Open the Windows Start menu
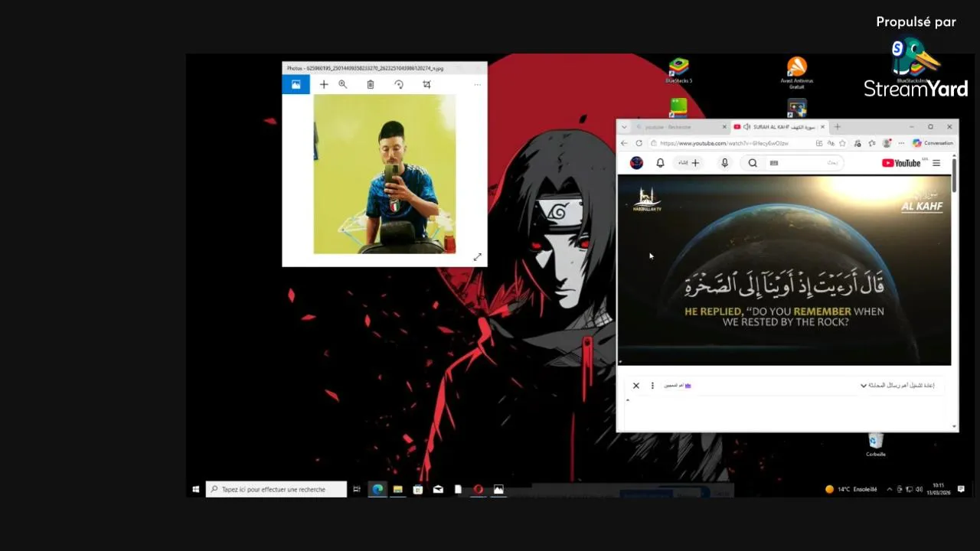 coord(196,489)
